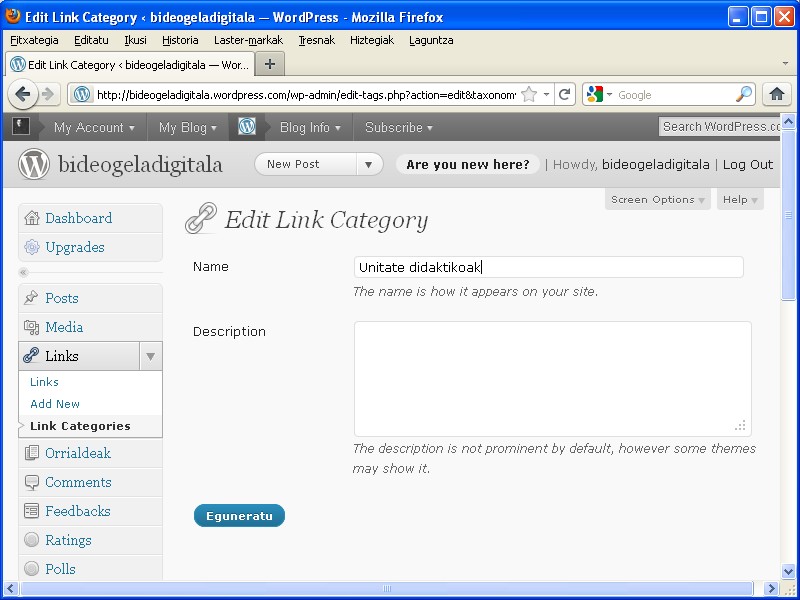
Task: Collapse the Links submenu arrow
Action: (x=151, y=356)
